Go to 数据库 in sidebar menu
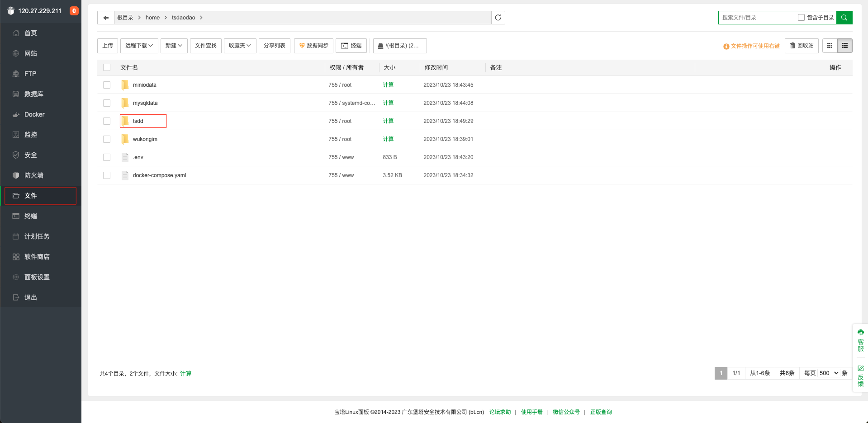The image size is (868, 423). [34, 94]
